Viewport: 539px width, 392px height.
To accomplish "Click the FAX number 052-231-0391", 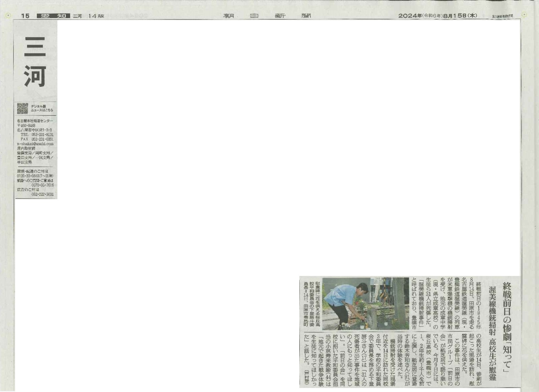I will click(x=37, y=139).
